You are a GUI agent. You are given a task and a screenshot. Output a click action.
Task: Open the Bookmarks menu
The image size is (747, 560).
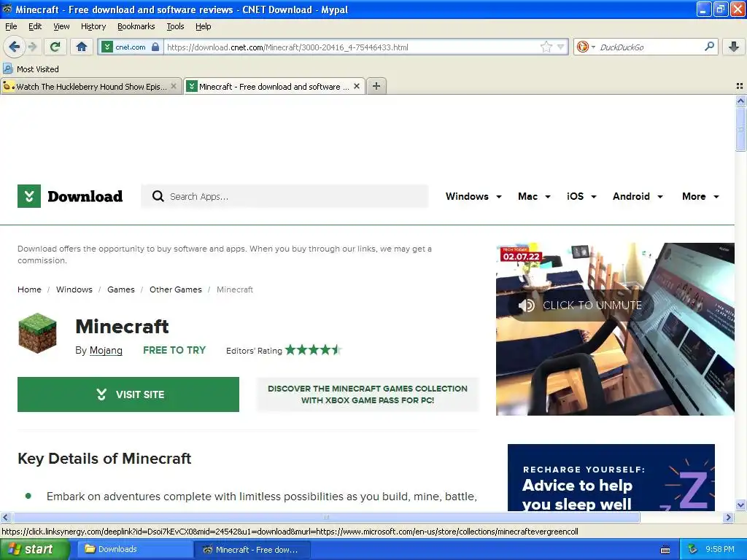point(136,26)
